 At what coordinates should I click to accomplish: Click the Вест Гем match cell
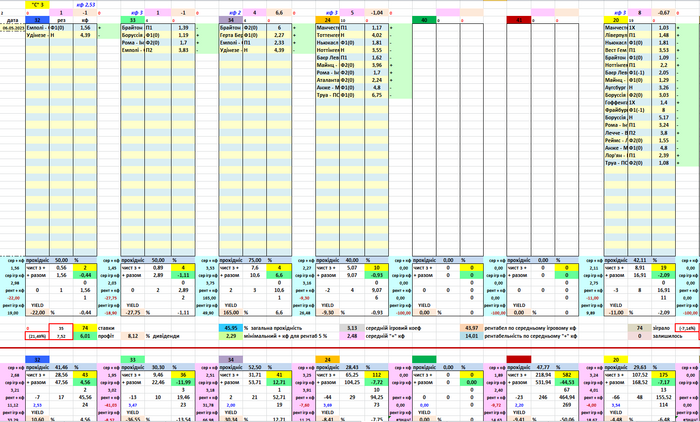pyautogui.click(x=616, y=50)
